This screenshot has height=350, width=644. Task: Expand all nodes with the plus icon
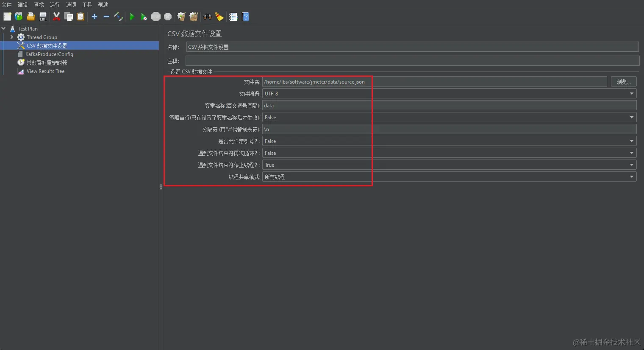point(94,17)
